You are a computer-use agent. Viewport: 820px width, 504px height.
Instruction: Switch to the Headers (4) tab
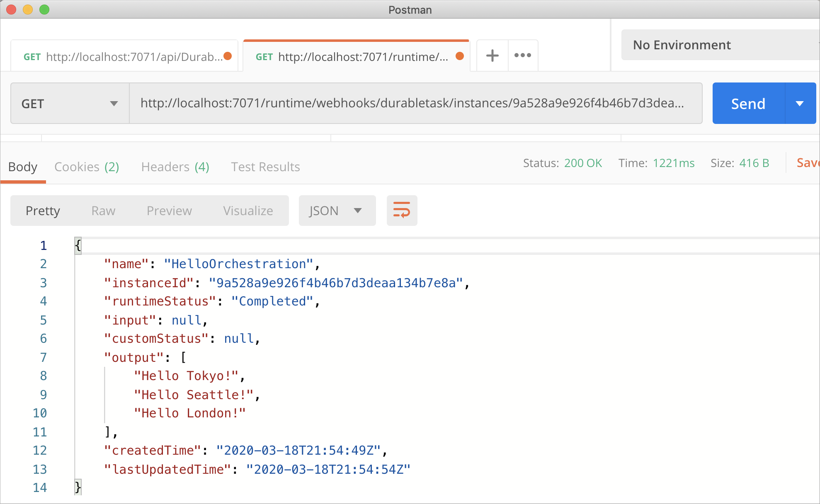click(x=175, y=167)
